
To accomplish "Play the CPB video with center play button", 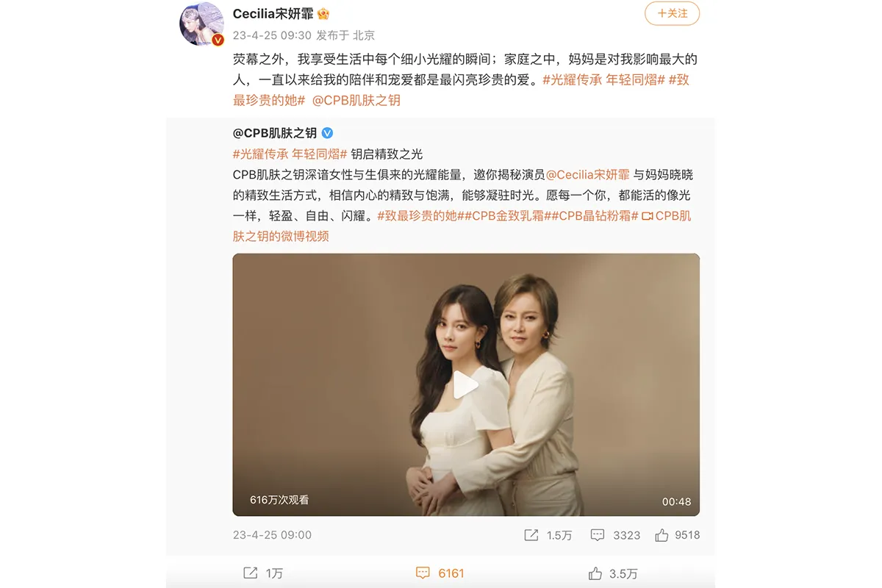I will pos(466,385).
